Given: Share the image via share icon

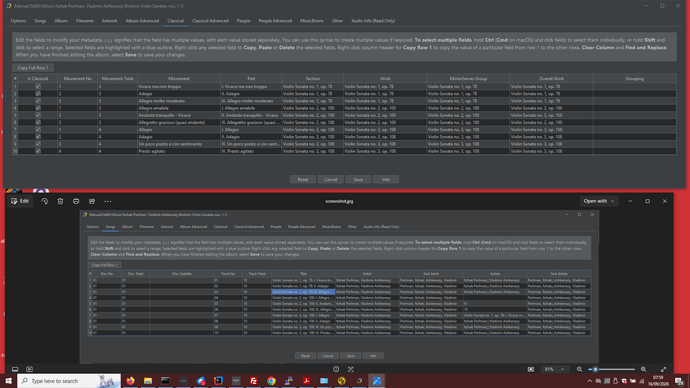Looking at the screenshot, I should (92, 201).
